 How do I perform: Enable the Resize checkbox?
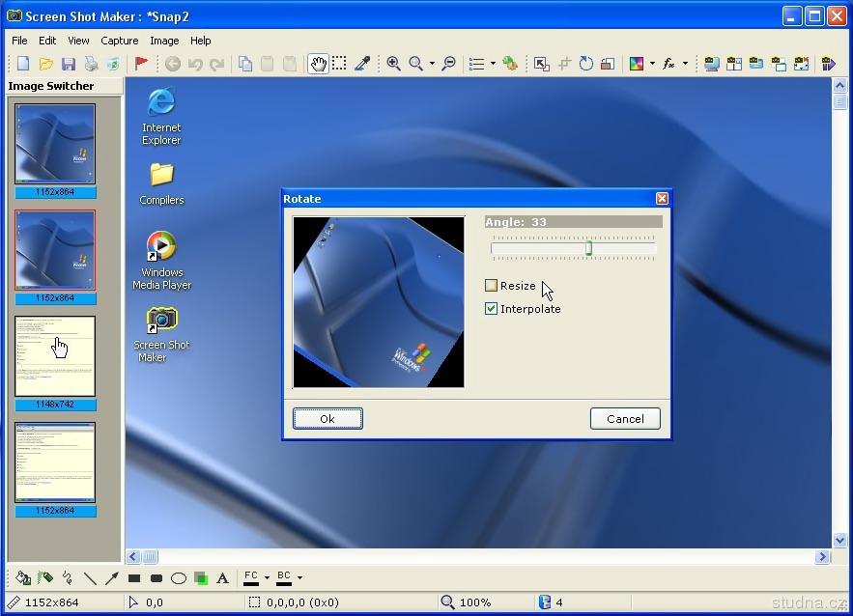pos(492,286)
